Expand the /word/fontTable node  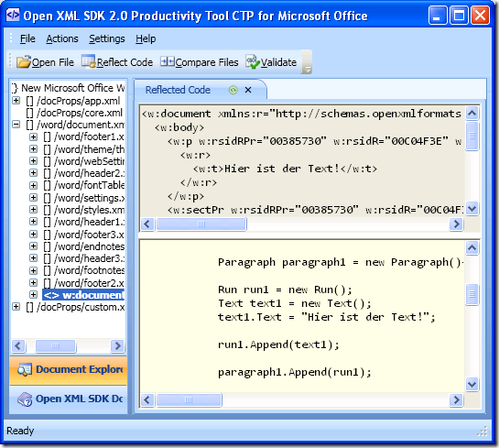click(x=33, y=185)
